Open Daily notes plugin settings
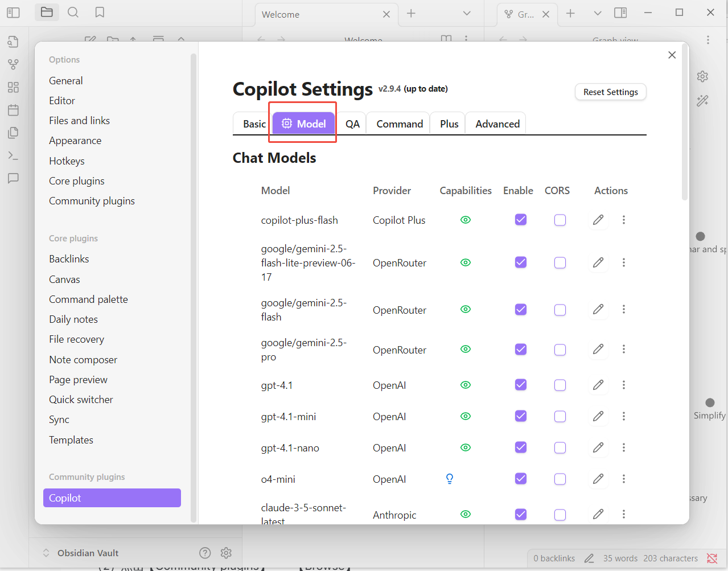The height and width of the screenshot is (571, 728). click(73, 319)
